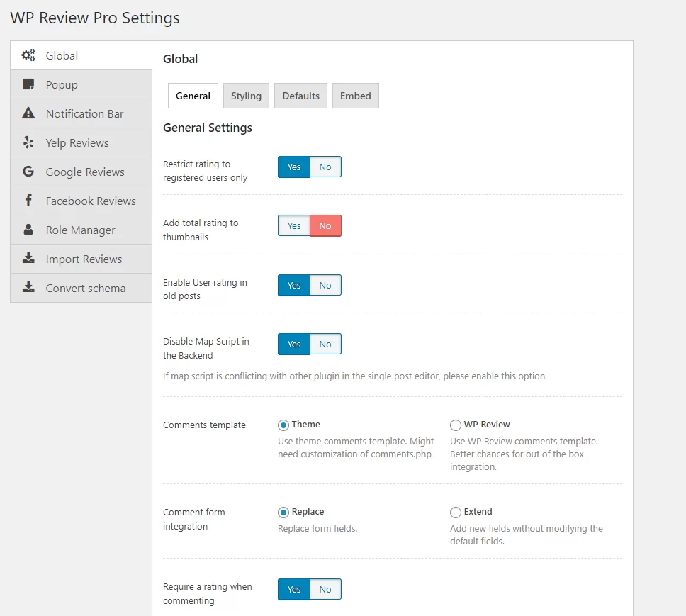The width and height of the screenshot is (686, 616).
Task: Turn off User rating in old posts
Action: click(325, 285)
